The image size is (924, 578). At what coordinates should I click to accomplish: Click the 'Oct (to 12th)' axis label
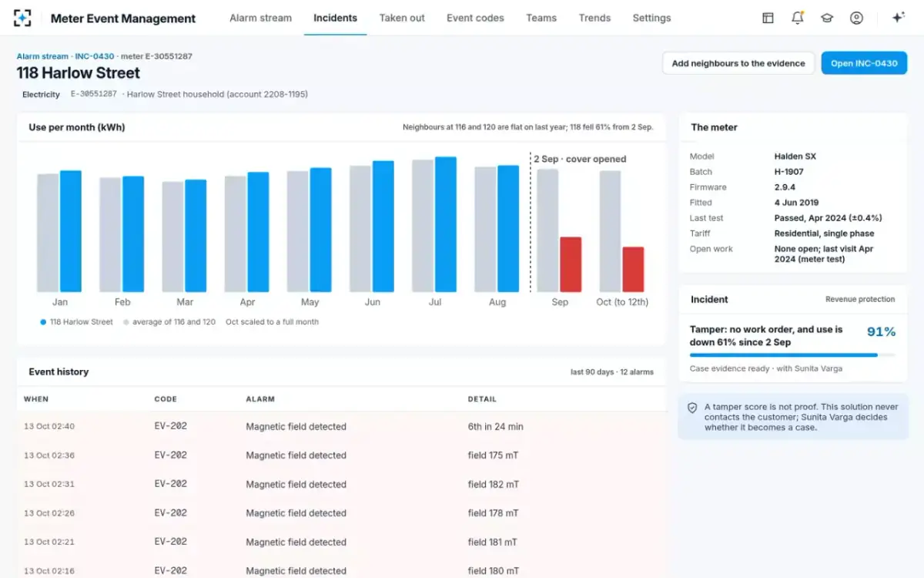tap(622, 302)
